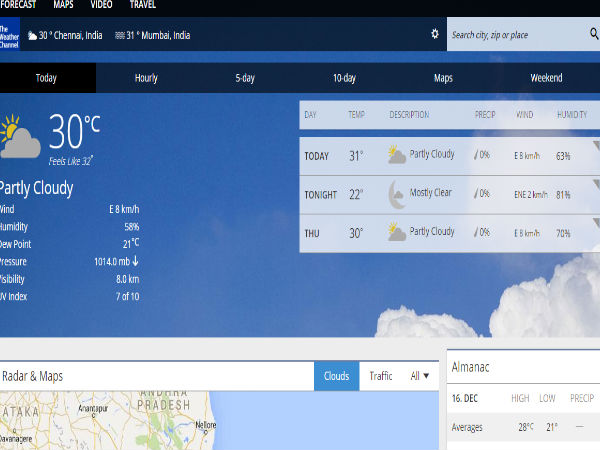This screenshot has width=600, height=450.
Task: Click the visibility value 8.0 km
Action: [127, 279]
